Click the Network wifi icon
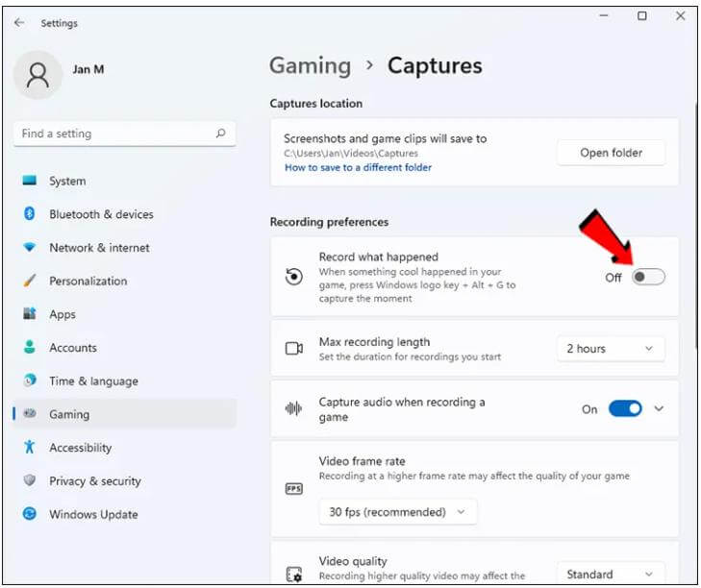Screen dimensions: 701x588 30,247
